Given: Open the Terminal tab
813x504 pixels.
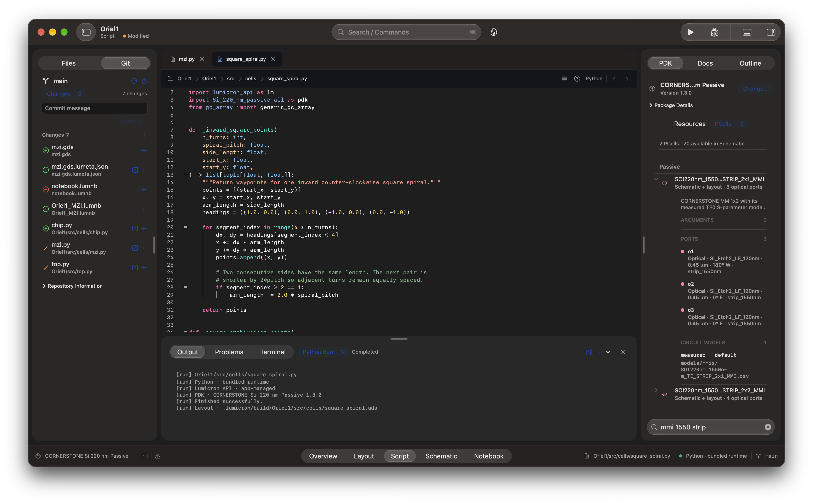Looking at the screenshot, I should click(273, 352).
